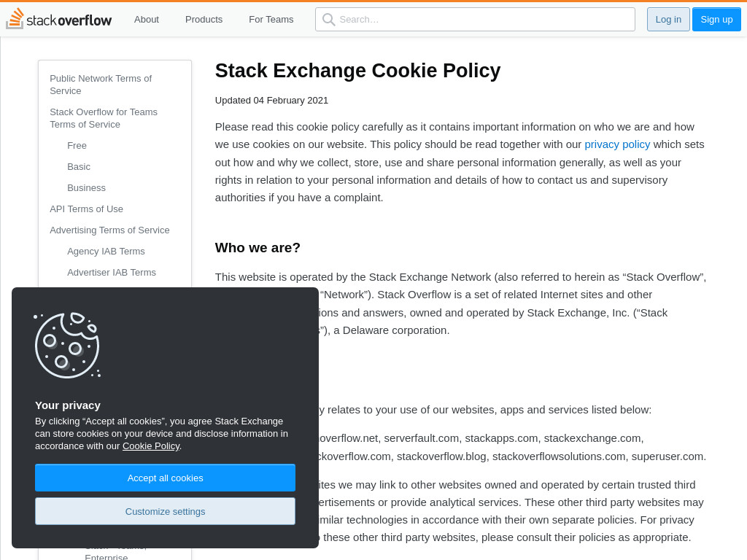Open the About menu item
Viewport: 747px width, 560px height.
146,20
